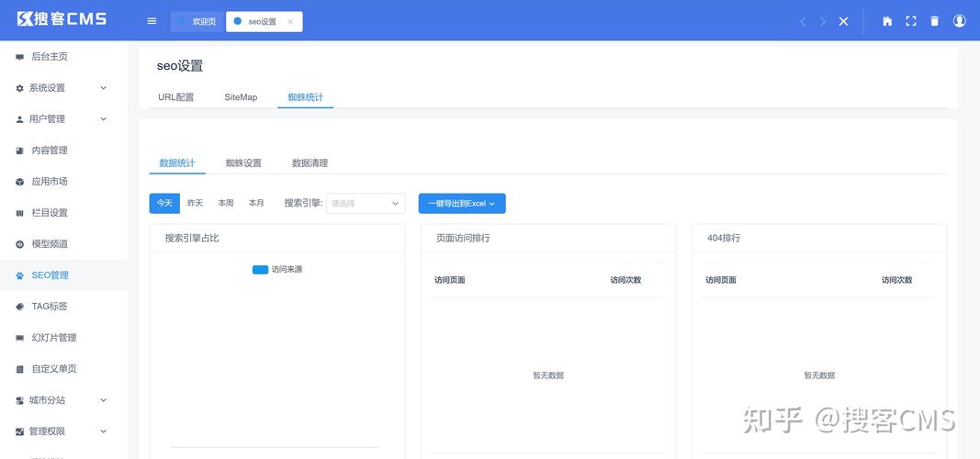The width and height of the screenshot is (980, 459).
Task: Open the SiteMap tab
Action: click(241, 97)
